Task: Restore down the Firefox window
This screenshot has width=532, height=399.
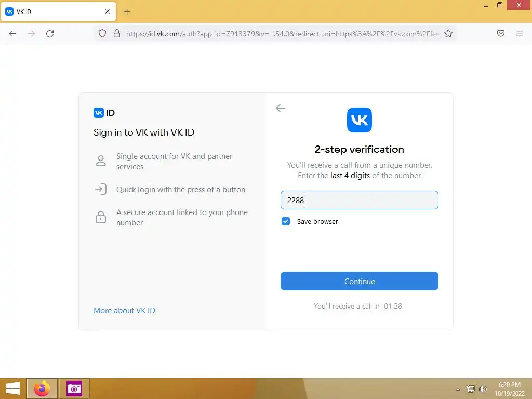Action: click(x=500, y=5)
